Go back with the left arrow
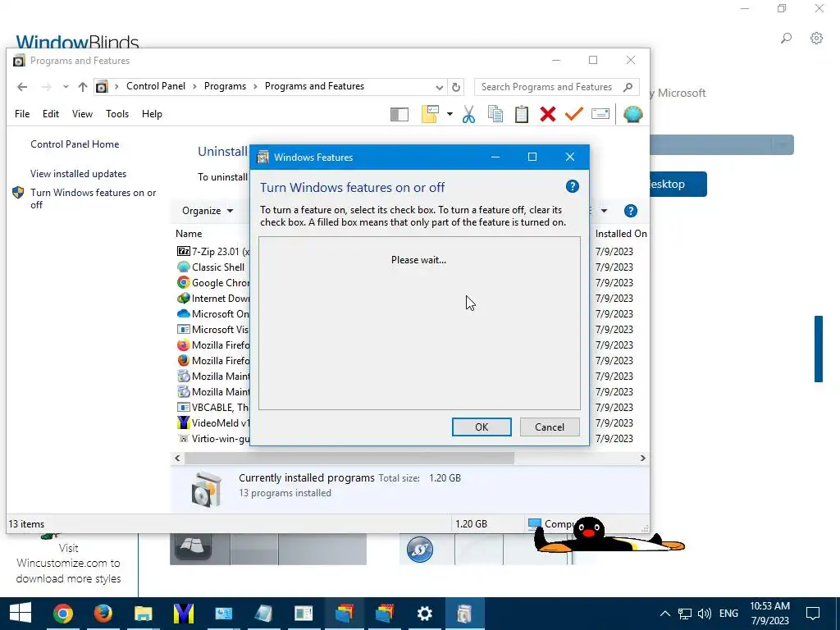Viewport: 840px width, 630px height. 22,87
